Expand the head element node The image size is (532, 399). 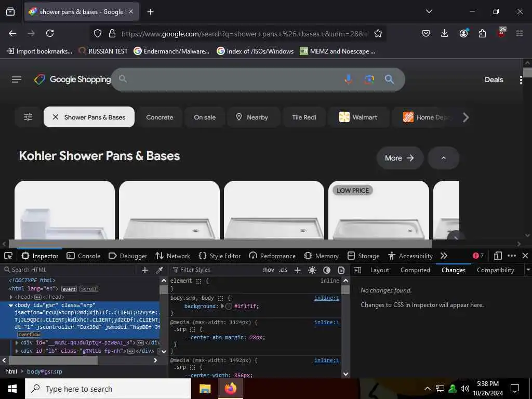11,297
